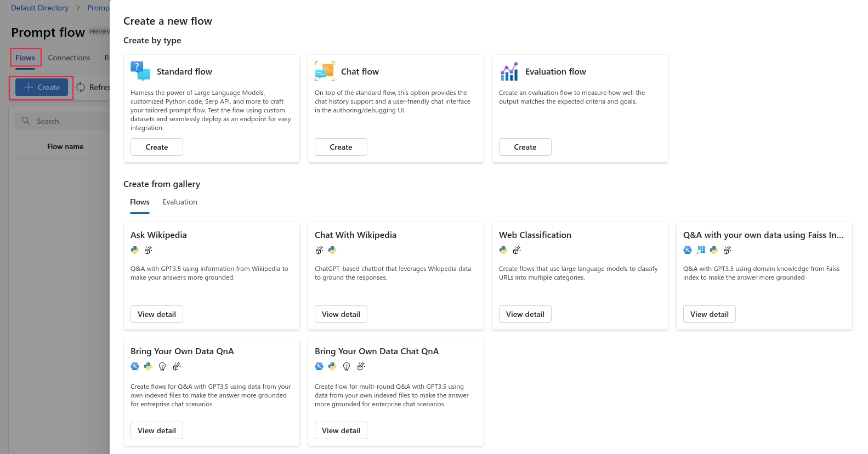Viewport: 868px width, 454px height.
Task: Click the Standard flow icon
Action: point(140,71)
